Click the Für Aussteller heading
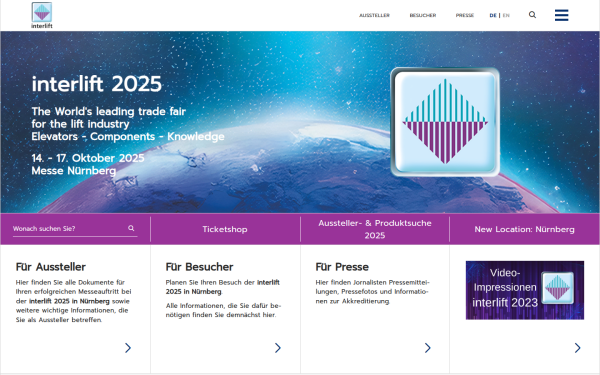 51,267
